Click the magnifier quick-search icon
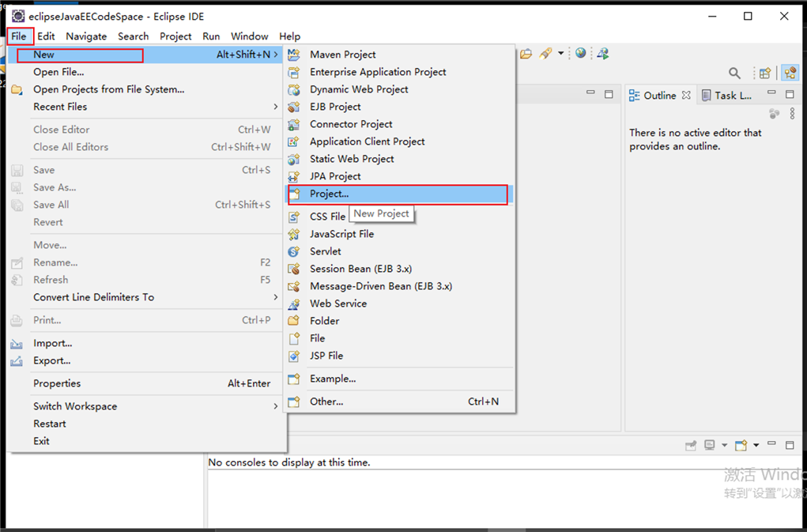Screen dimensions: 807x532 point(734,73)
